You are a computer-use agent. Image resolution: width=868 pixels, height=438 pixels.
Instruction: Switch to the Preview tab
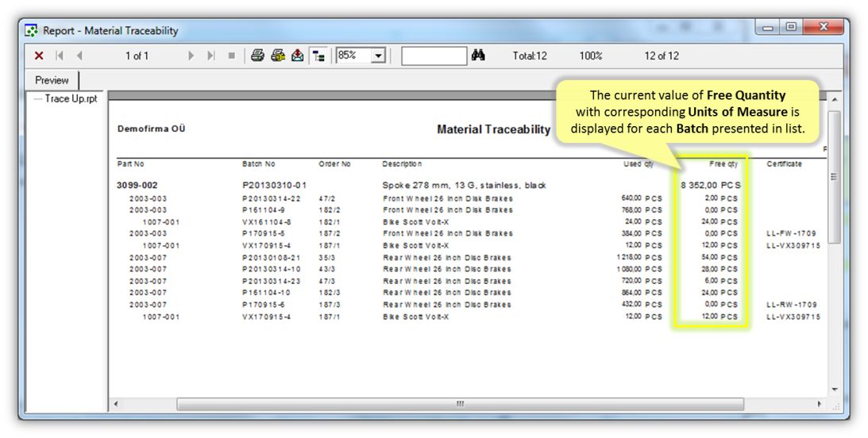pos(52,80)
